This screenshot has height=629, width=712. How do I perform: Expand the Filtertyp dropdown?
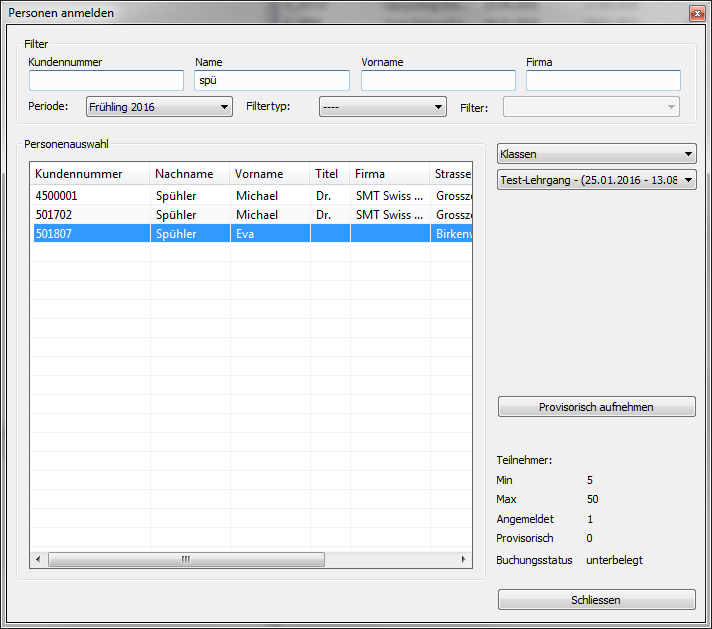tap(382, 107)
